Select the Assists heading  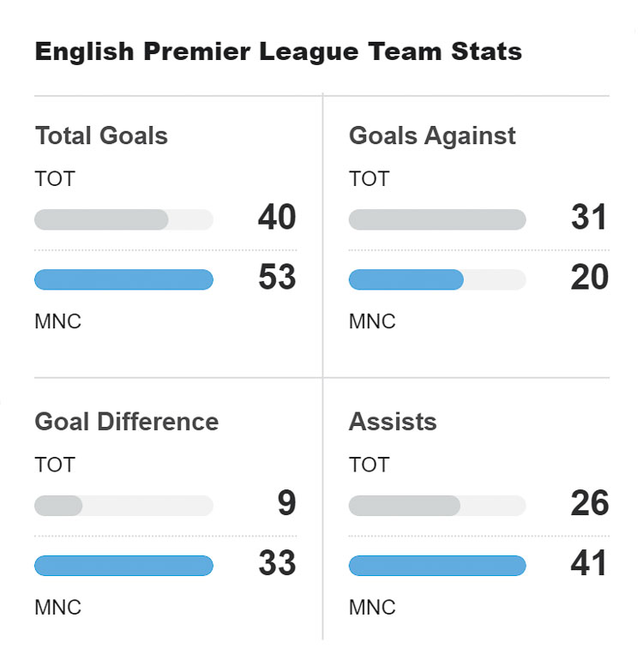tap(393, 422)
